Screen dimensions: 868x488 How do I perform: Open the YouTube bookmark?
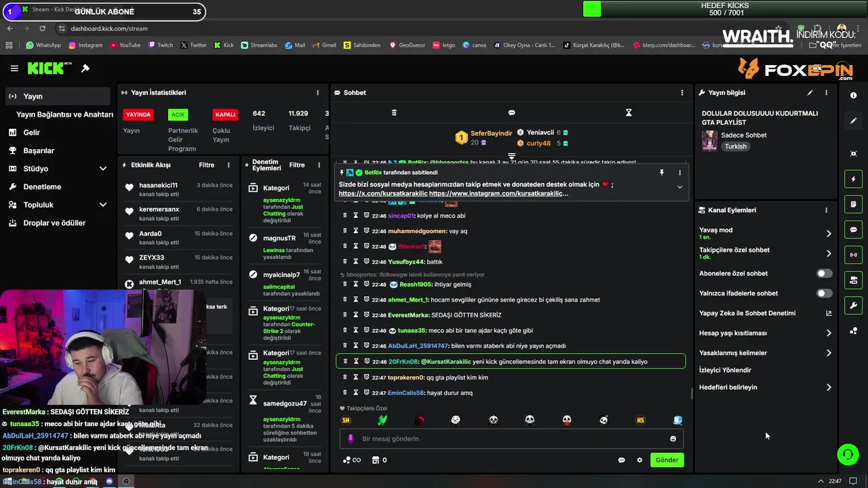click(x=125, y=45)
